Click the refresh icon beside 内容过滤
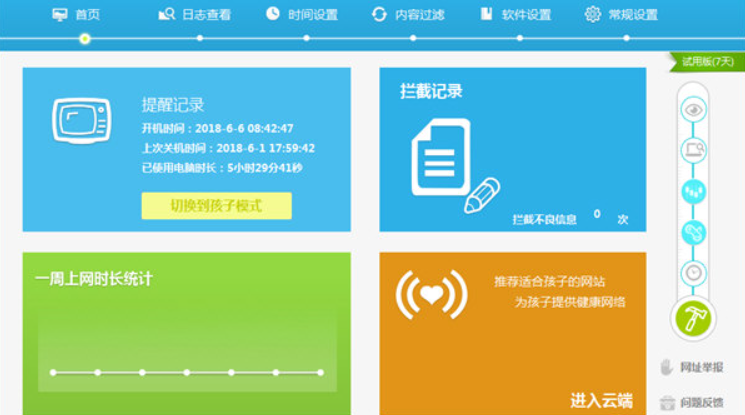The width and height of the screenshot is (745, 415). point(379,14)
